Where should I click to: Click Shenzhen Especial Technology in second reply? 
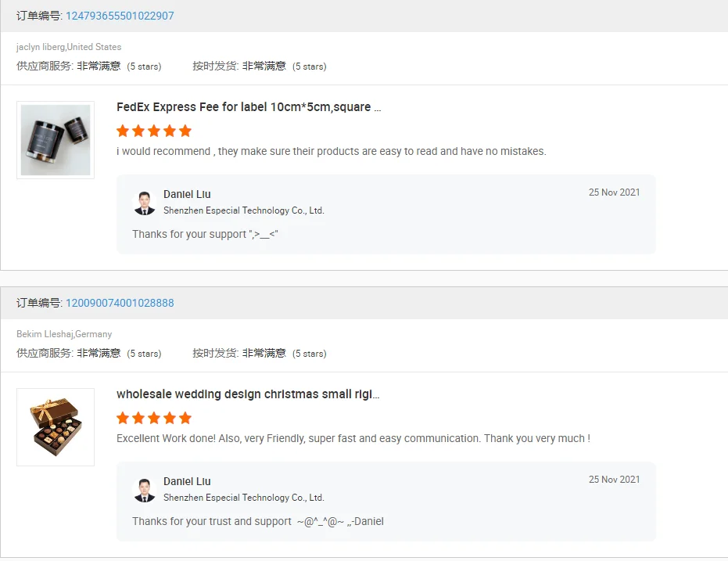coord(243,498)
